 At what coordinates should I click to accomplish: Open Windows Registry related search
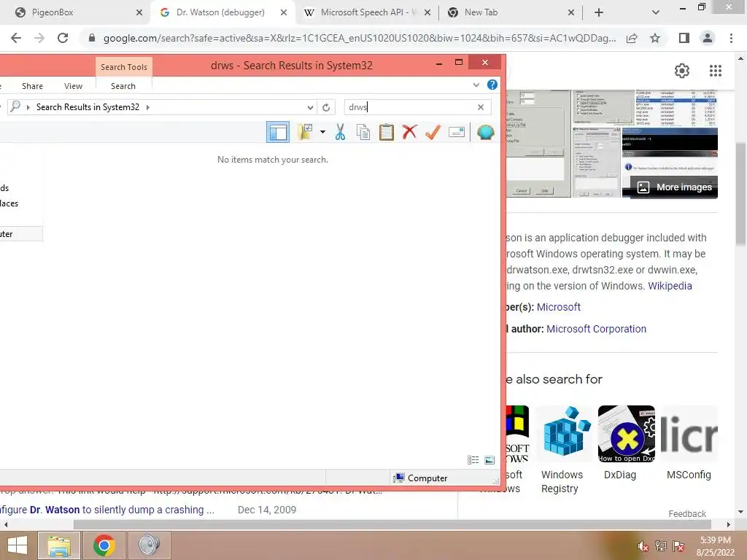point(564,449)
